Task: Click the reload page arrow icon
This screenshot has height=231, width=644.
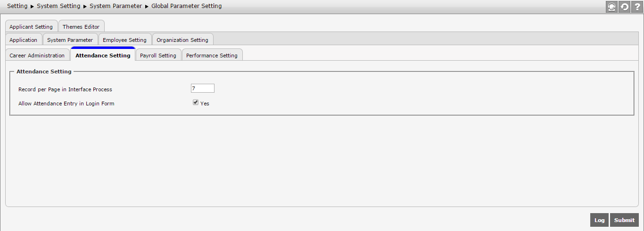Action: click(624, 7)
